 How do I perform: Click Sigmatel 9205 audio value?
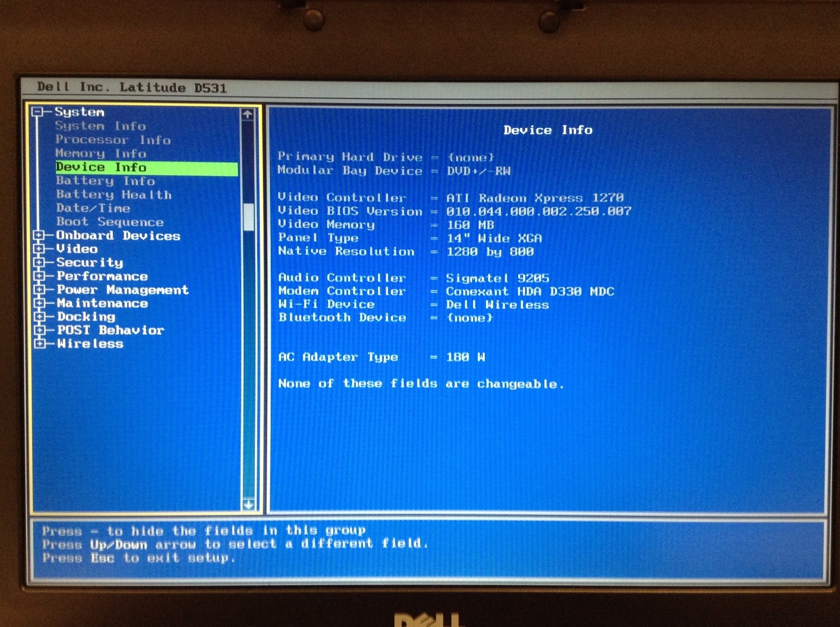pos(497,278)
